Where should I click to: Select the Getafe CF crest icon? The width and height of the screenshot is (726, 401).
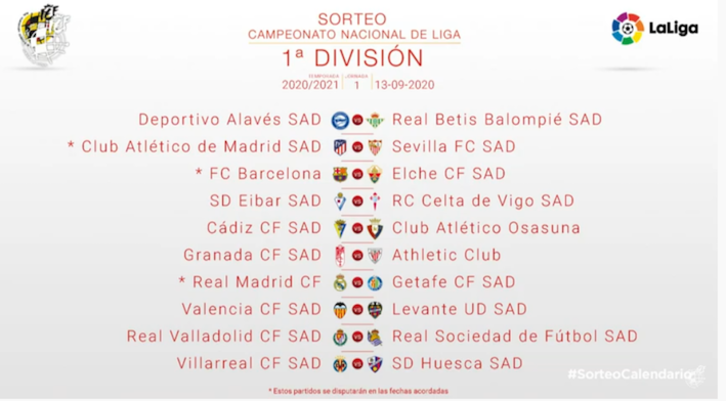point(375,282)
